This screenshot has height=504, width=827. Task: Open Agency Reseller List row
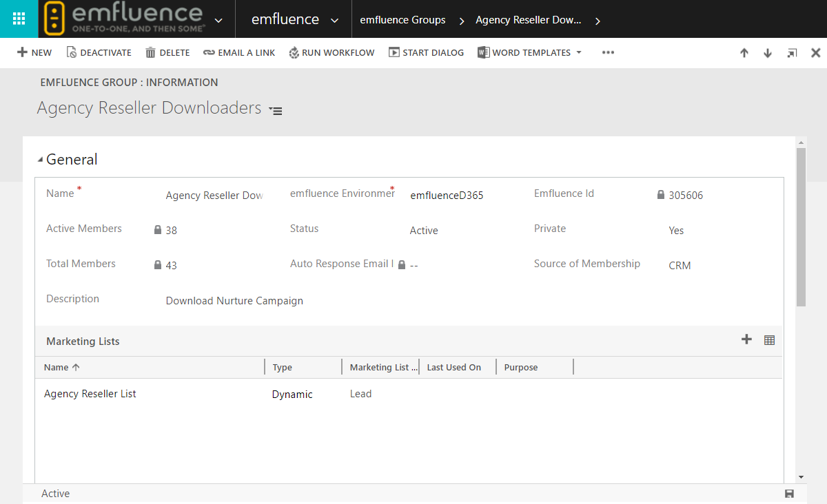pyautogui.click(x=90, y=394)
